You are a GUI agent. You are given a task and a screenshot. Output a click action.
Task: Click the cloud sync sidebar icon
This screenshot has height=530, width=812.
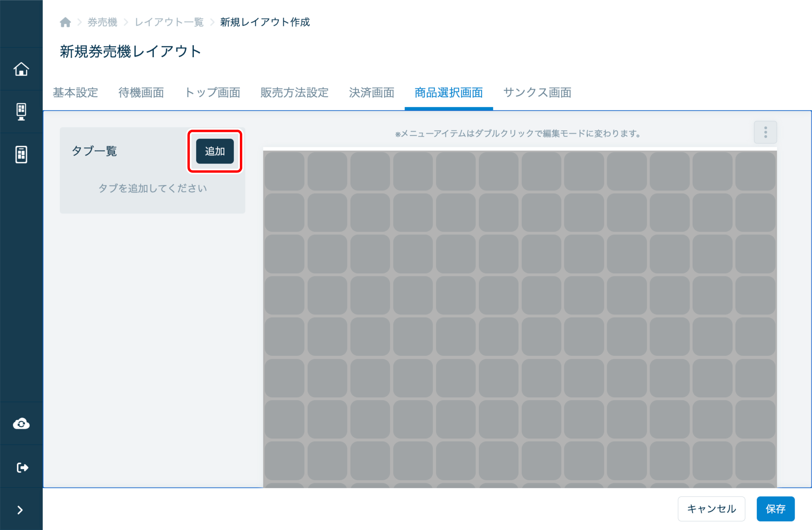click(x=21, y=424)
